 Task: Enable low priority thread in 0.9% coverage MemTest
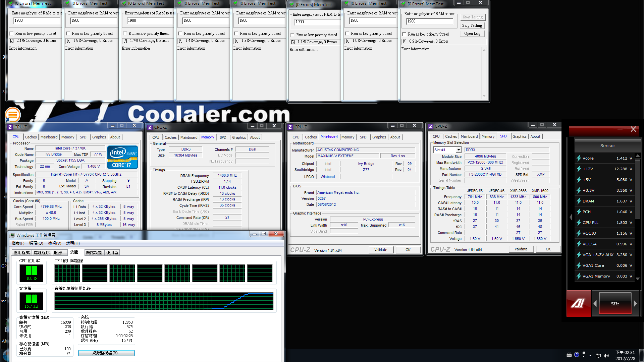(x=405, y=34)
